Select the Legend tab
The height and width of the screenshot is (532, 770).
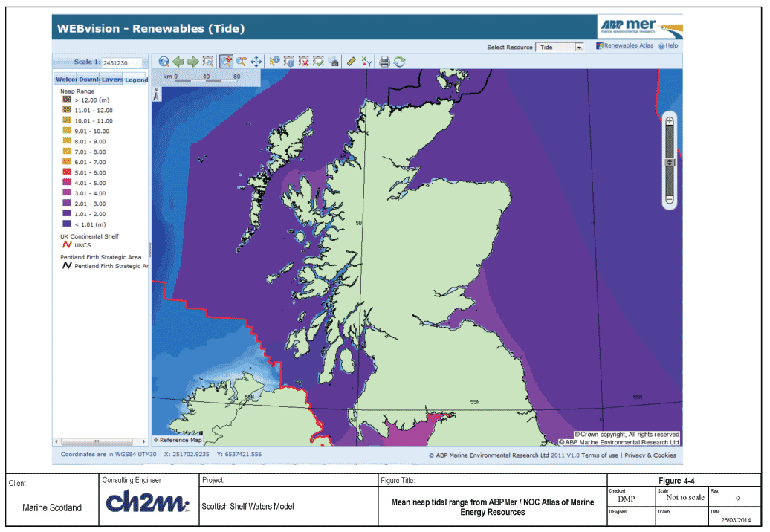pyautogui.click(x=136, y=79)
